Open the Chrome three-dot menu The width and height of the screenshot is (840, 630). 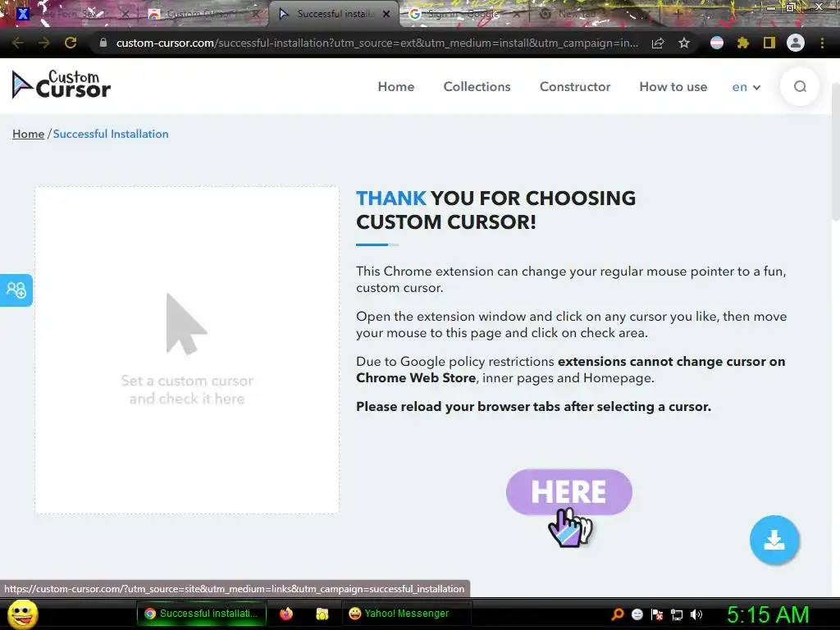point(822,43)
